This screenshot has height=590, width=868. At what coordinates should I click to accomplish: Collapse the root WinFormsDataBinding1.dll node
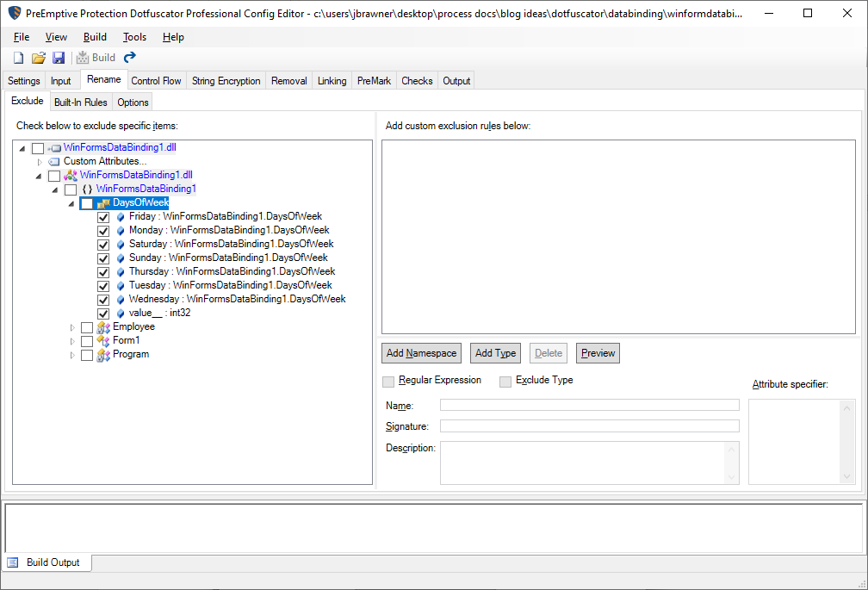click(x=22, y=148)
